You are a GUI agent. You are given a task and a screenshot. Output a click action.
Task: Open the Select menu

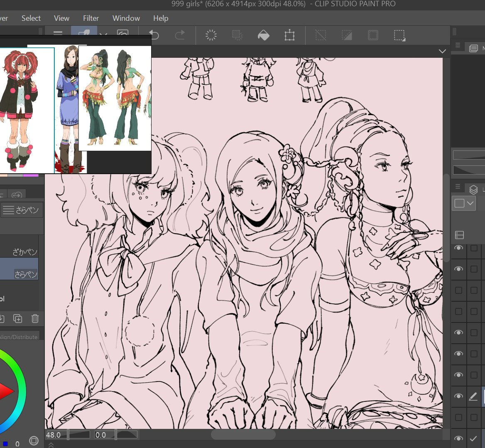click(x=31, y=18)
